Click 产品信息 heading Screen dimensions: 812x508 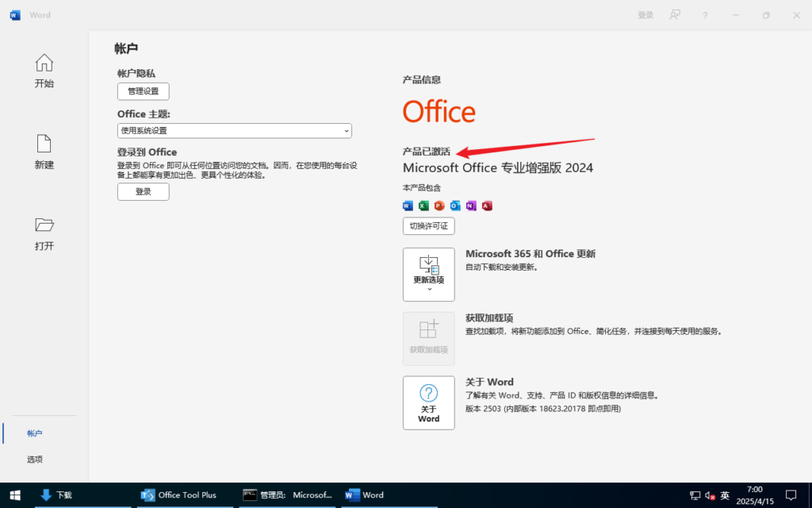422,80
